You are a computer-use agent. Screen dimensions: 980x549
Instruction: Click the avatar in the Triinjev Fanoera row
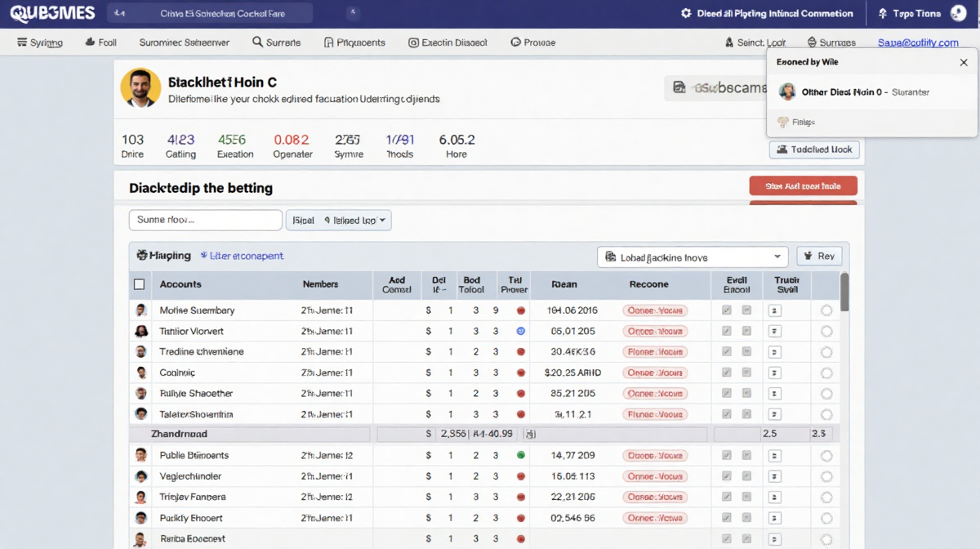point(141,497)
